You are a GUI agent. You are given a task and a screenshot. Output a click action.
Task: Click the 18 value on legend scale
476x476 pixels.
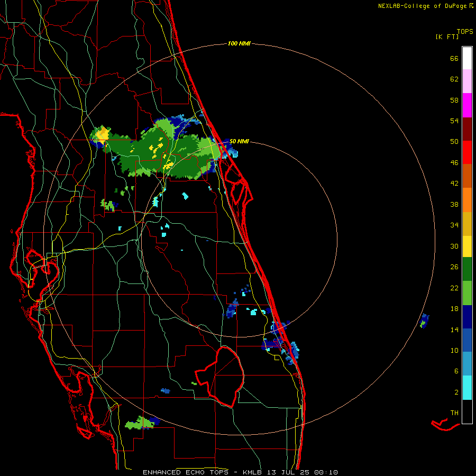454,309
